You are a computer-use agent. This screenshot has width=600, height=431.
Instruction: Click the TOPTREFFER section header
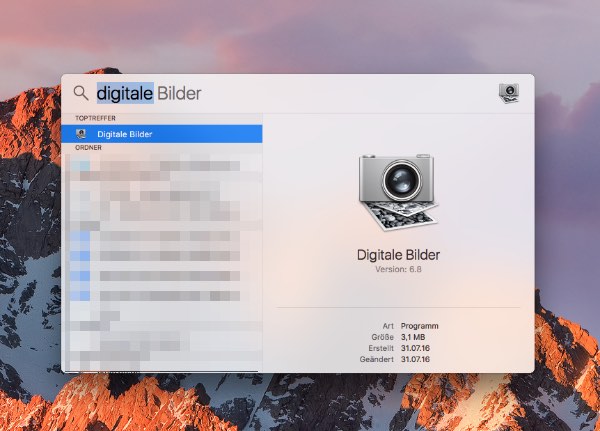click(x=95, y=118)
